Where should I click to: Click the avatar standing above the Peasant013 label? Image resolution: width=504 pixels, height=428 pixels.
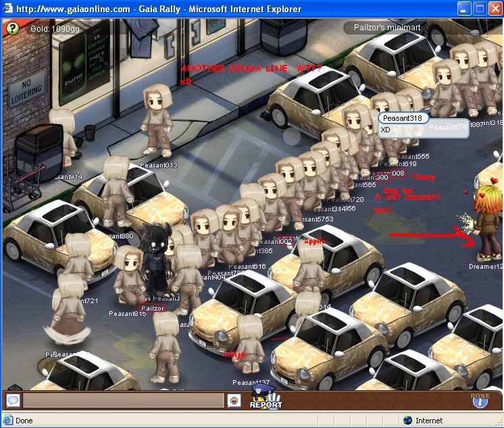157,120
